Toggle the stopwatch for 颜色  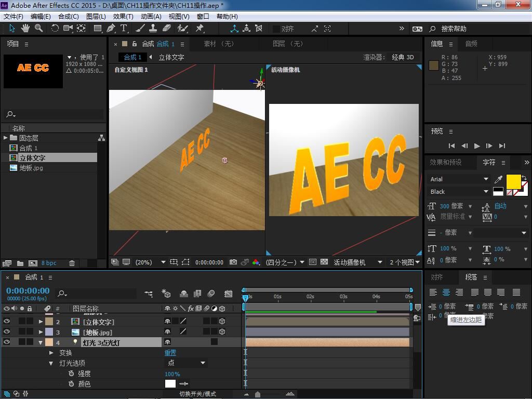[71, 384]
